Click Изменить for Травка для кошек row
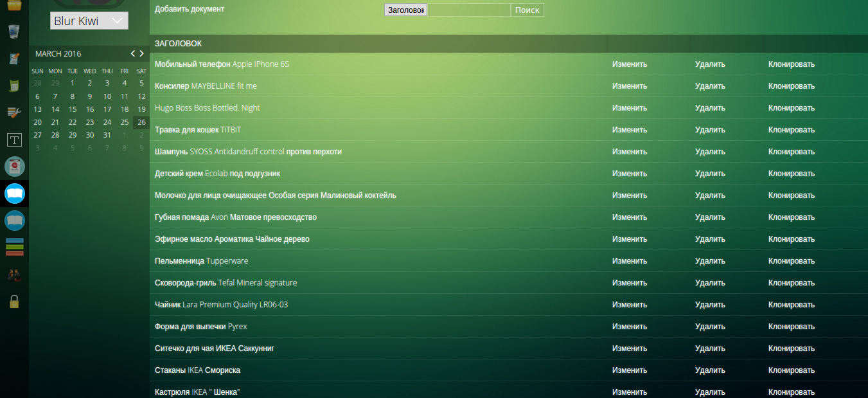The image size is (868, 398). click(x=630, y=130)
